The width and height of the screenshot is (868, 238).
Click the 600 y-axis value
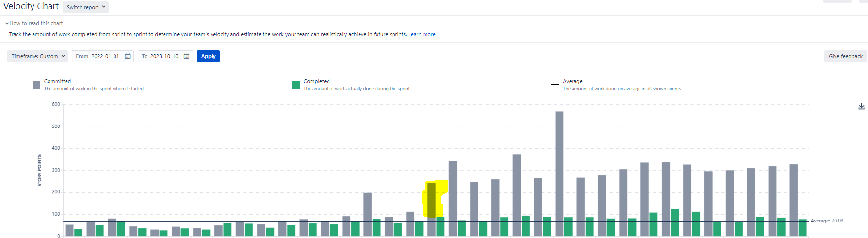[56, 104]
